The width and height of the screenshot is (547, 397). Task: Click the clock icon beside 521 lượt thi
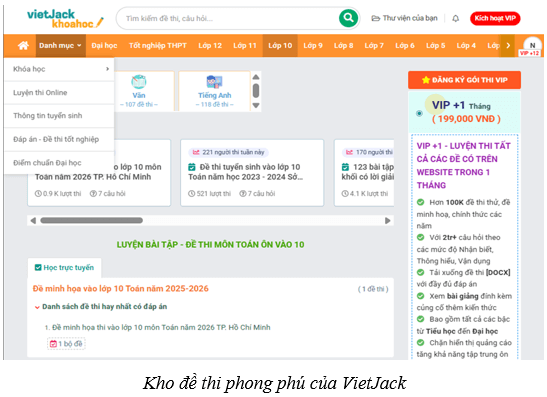click(191, 194)
